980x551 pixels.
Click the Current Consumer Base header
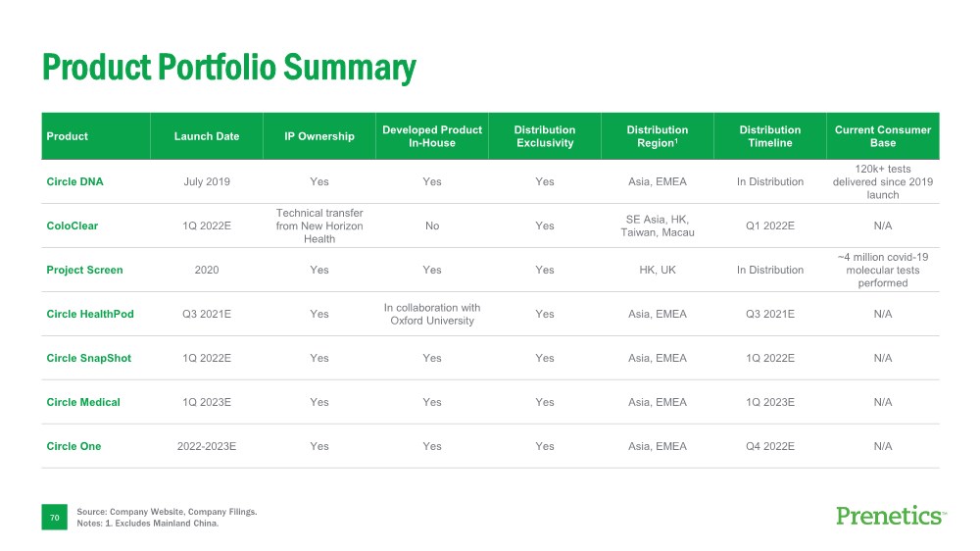882,136
